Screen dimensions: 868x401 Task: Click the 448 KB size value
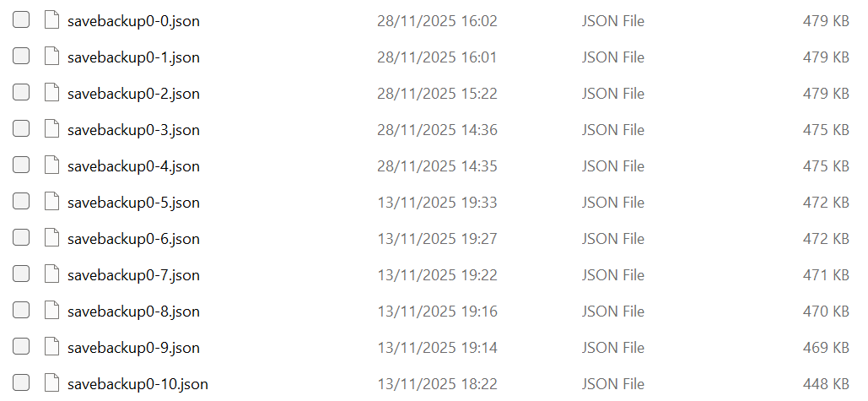[826, 384]
